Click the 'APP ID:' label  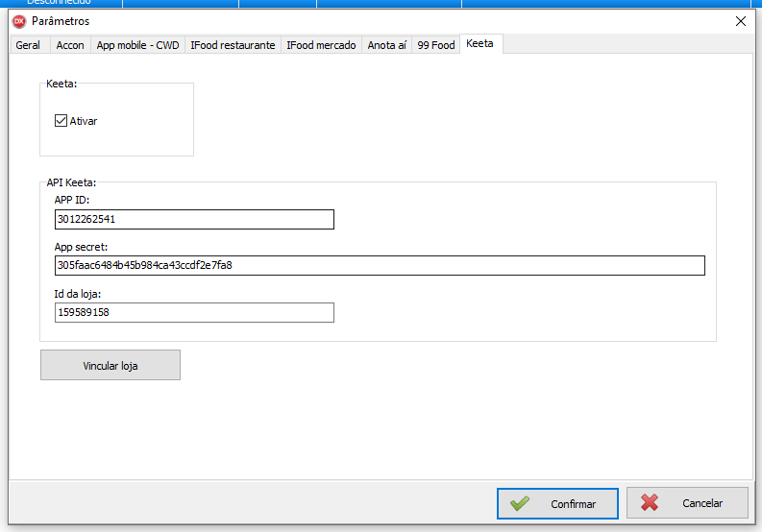pos(72,200)
